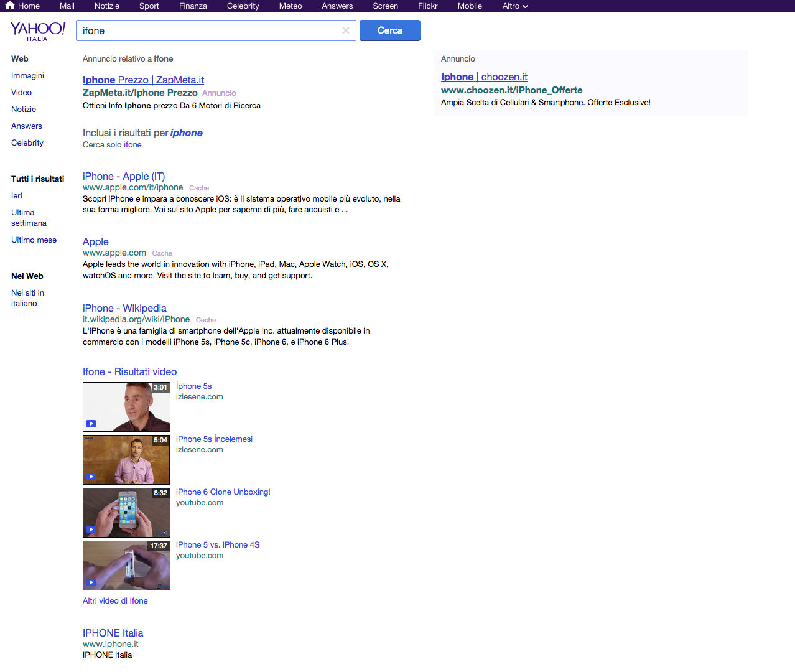
Task: Open the Apple result title
Action: click(96, 241)
